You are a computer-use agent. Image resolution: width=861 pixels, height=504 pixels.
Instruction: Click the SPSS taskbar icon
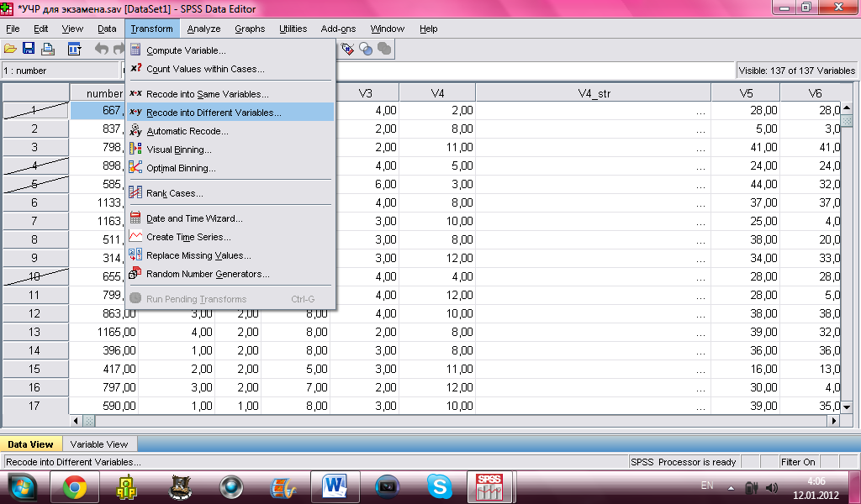click(x=489, y=487)
